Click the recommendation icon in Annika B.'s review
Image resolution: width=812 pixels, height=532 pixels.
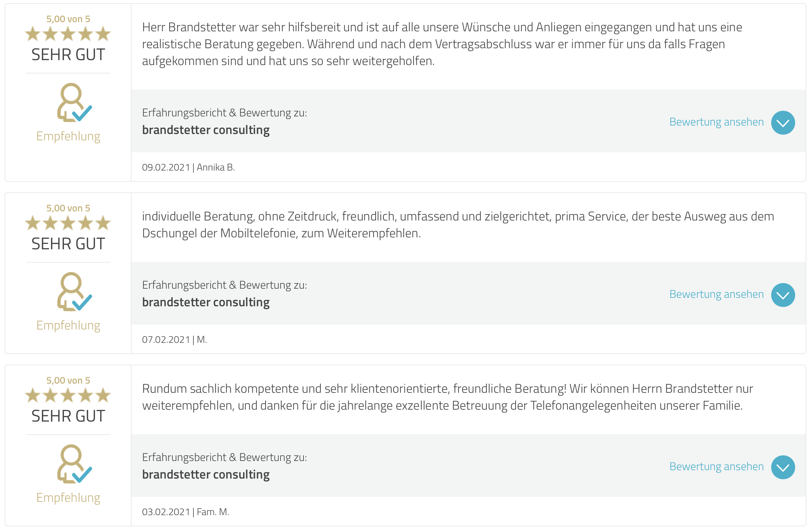[x=74, y=102]
